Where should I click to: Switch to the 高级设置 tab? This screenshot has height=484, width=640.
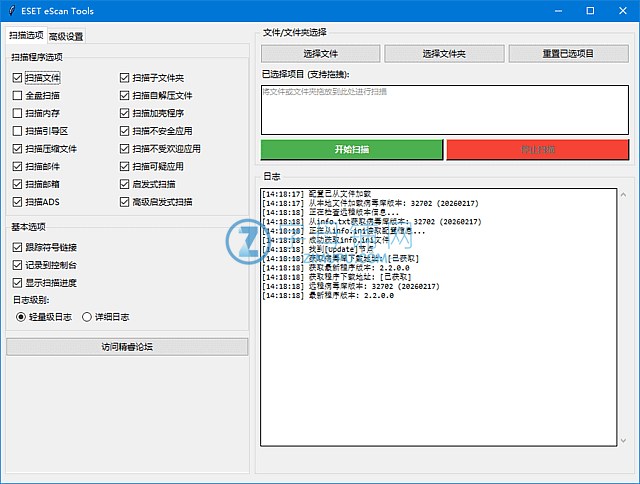tap(66, 36)
